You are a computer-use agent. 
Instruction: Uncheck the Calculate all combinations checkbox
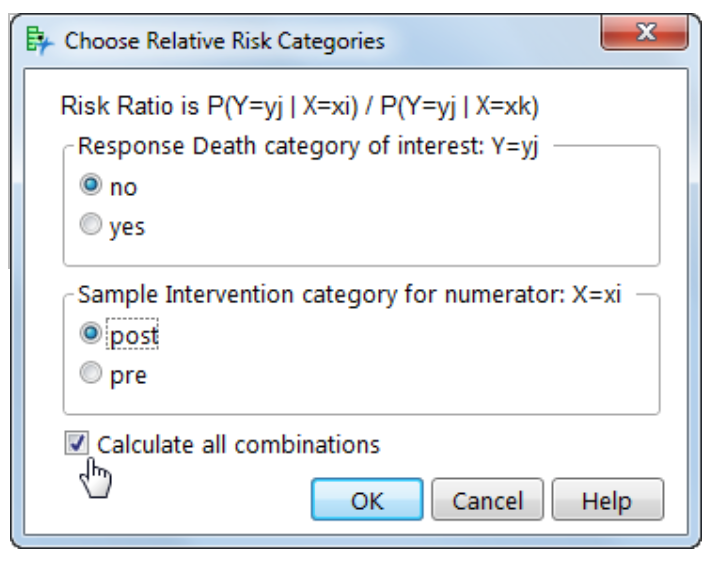[76, 443]
